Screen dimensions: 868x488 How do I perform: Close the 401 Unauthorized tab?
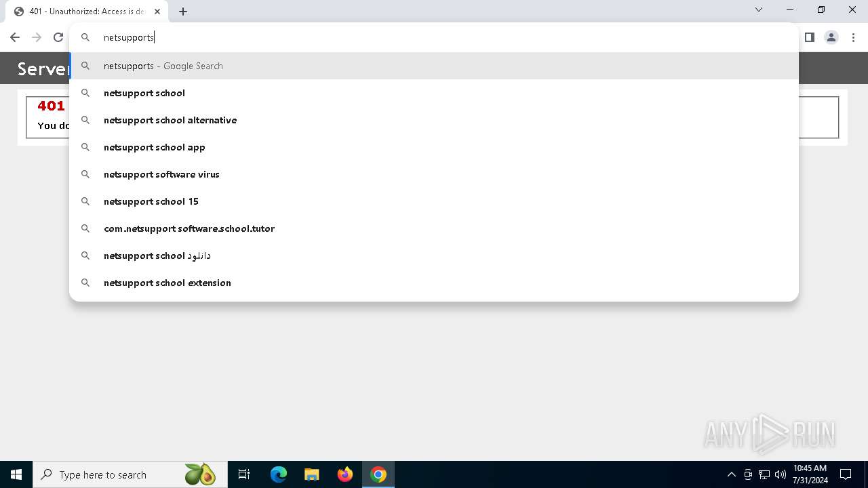(157, 11)
